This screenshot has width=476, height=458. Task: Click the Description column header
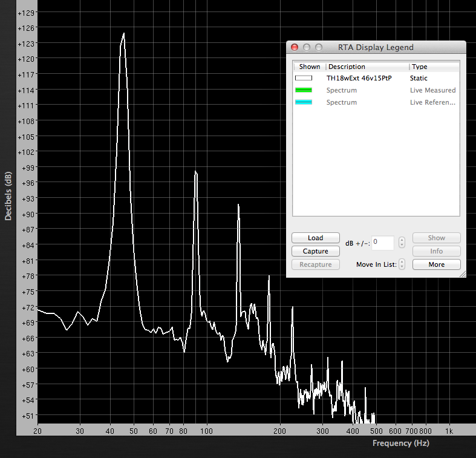tap(367, 67)
